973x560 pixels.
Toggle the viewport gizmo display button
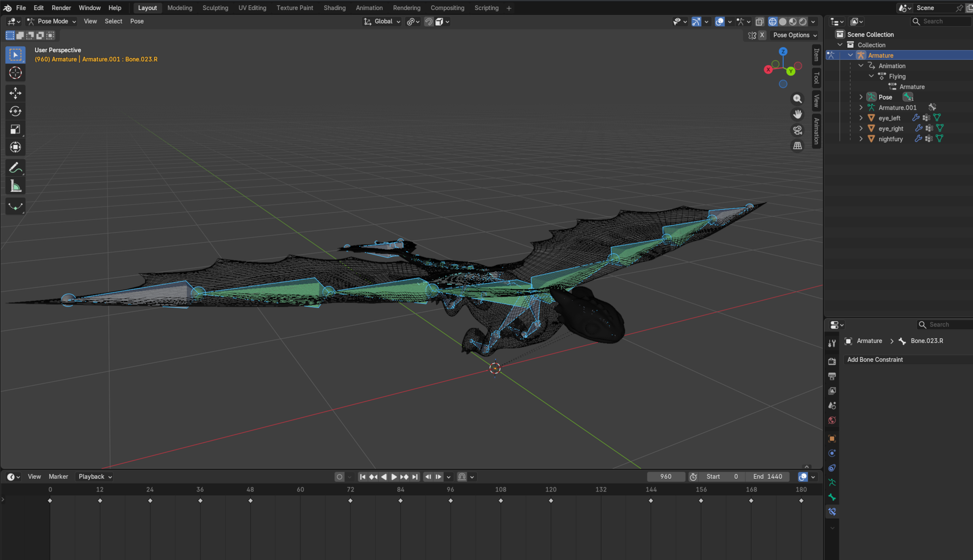click(696, 22)
